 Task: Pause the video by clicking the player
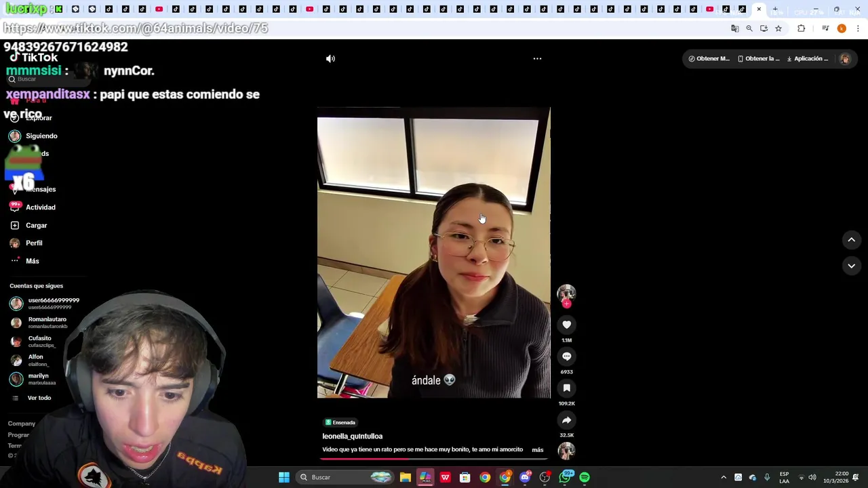coord(434,252)
